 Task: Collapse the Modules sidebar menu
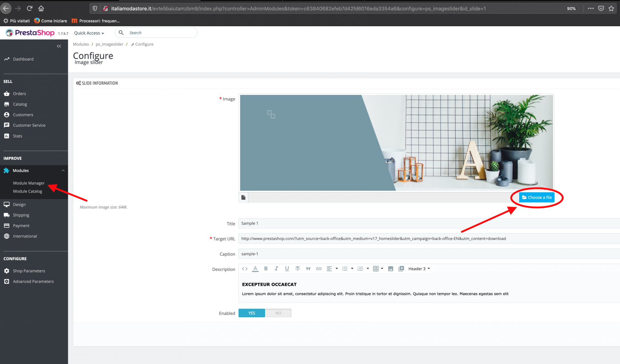tap(63, 170)
